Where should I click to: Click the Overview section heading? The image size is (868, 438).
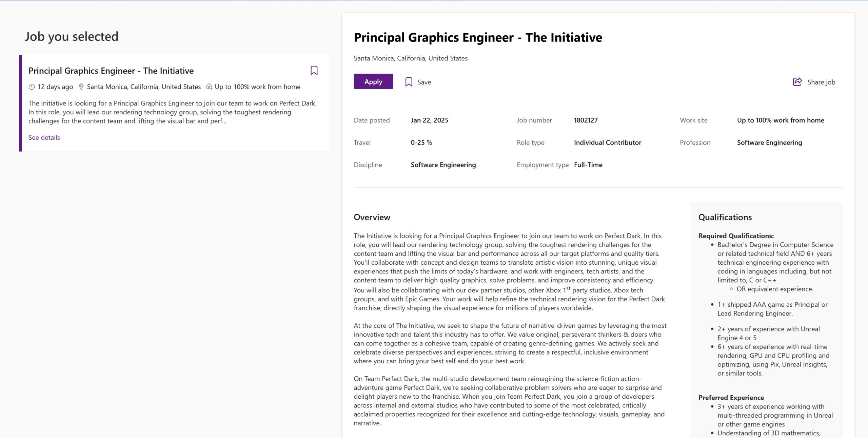[x=372, y=217]
